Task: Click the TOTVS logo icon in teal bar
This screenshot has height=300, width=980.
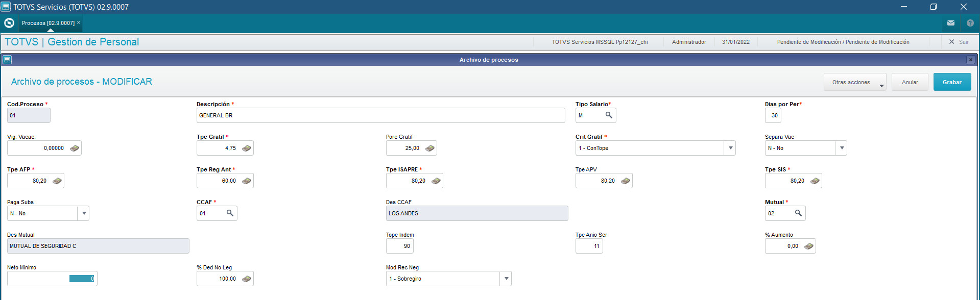Action: [x=9, y=23]
